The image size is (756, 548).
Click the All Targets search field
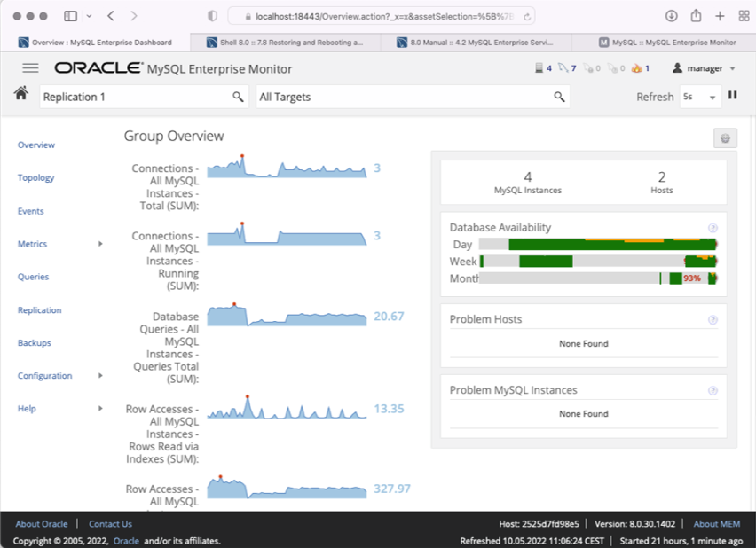point(413,97)
